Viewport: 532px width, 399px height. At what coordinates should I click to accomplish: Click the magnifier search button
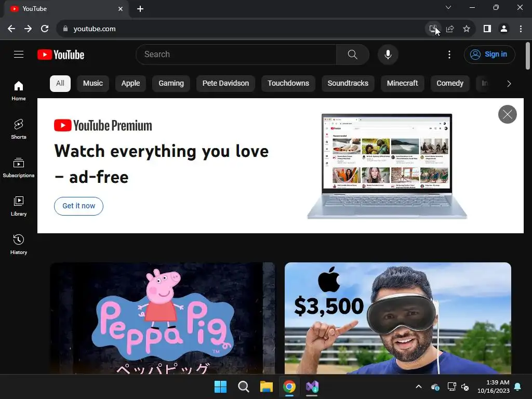pyautogui.click(x=353, y=54)
